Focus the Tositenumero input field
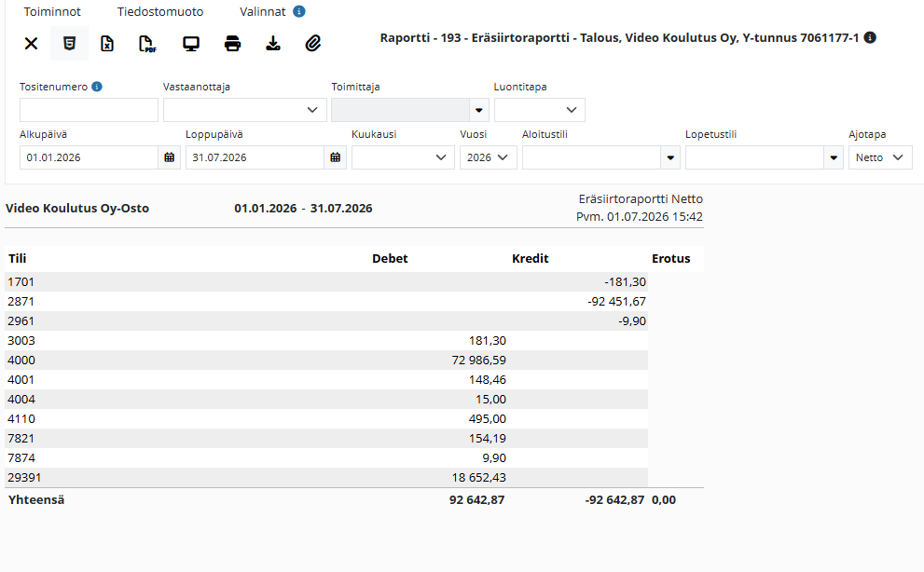924x572 pixels. [x=89, y=110]
